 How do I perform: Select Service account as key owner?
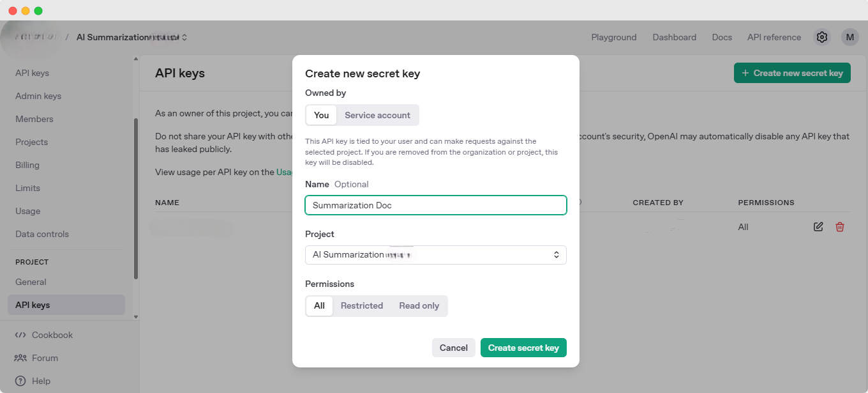point(377,115)
